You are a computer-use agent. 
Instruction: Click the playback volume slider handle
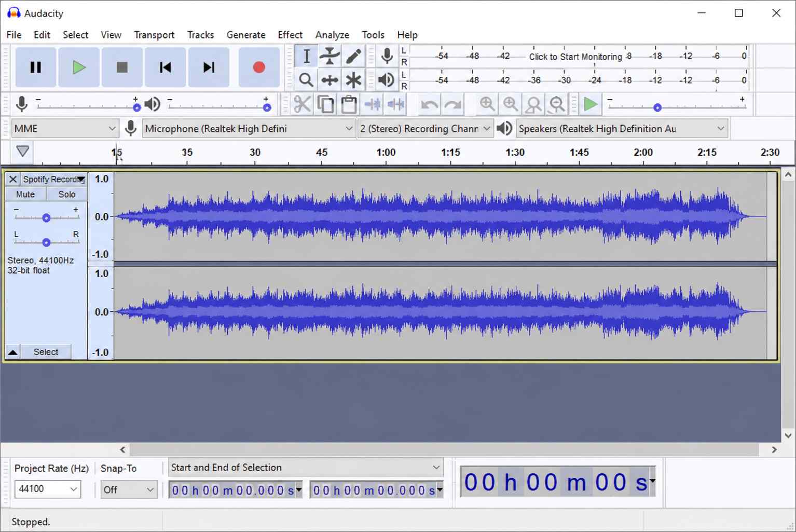click(x=267, y=107)
